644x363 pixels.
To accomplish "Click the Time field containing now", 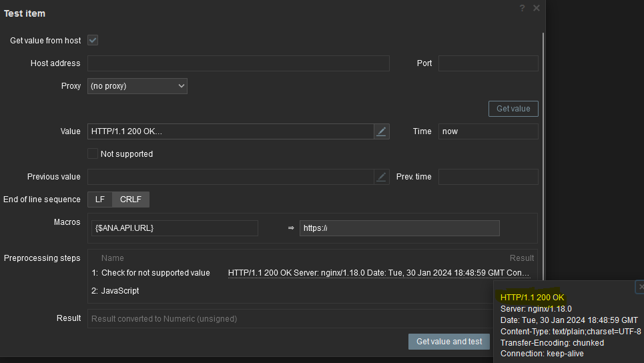I will pyautogui.click(x=488, y=131).
